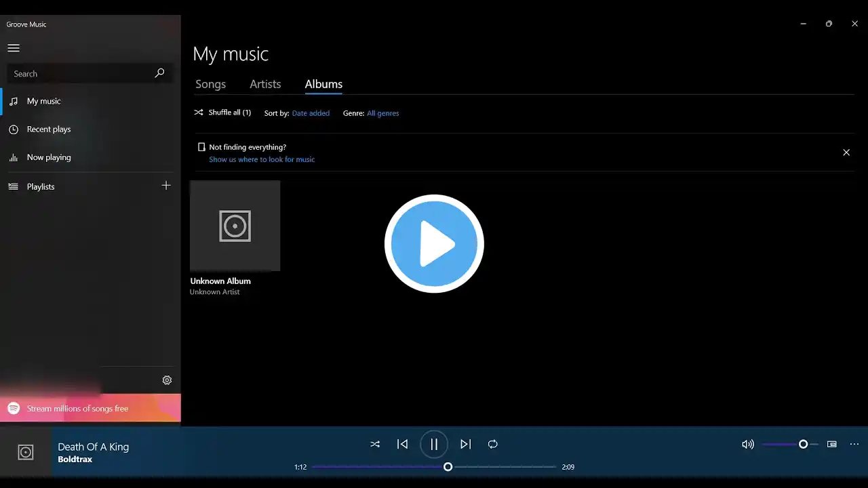Open Genre All genres dropdown
This screenshot has height=488, width=868.
click(382, 113)
